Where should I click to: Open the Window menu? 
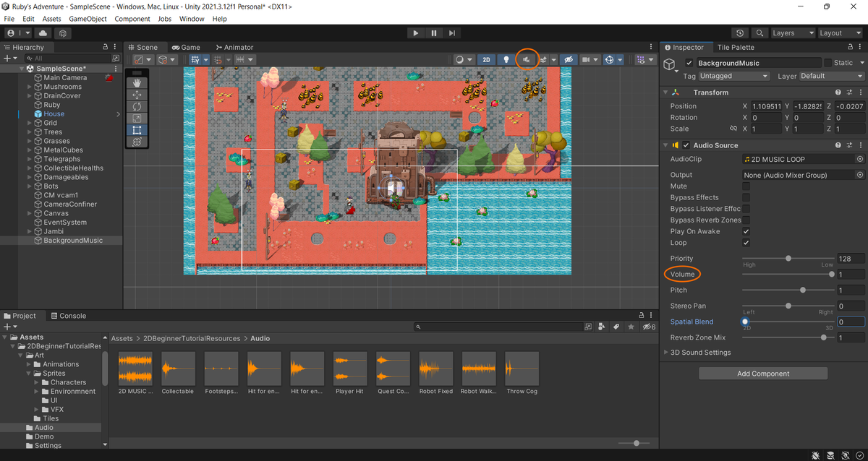tap(192, 19)
